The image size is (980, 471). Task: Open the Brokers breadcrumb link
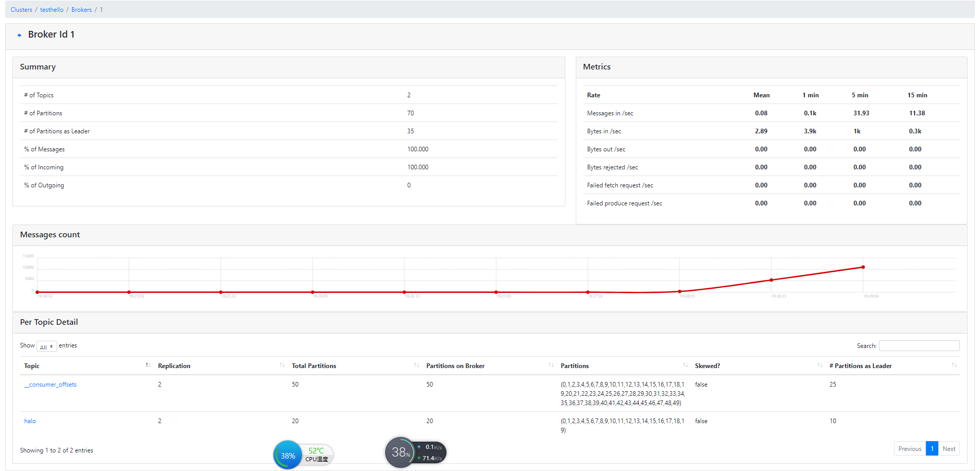(x=81, y=10)
